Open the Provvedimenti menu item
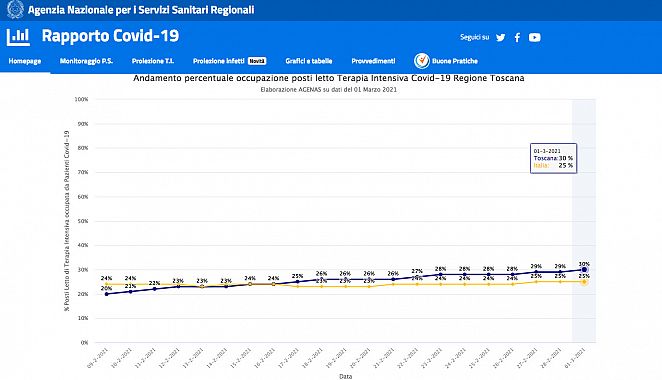Viewport: 662px width, 380px height. click(x=373, y=61)
